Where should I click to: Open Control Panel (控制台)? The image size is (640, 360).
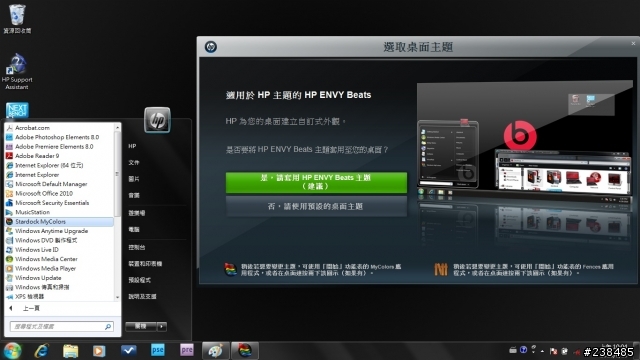click(137, 247)
